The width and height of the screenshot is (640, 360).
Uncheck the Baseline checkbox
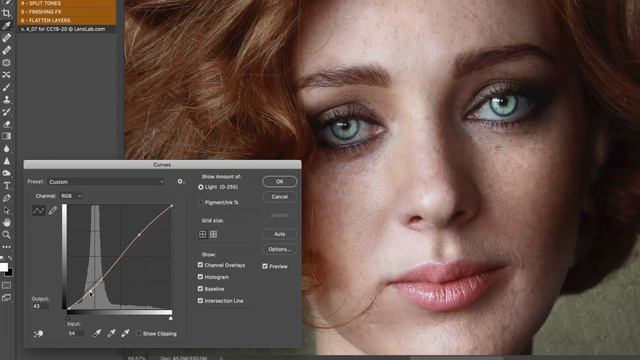(200, 289)
